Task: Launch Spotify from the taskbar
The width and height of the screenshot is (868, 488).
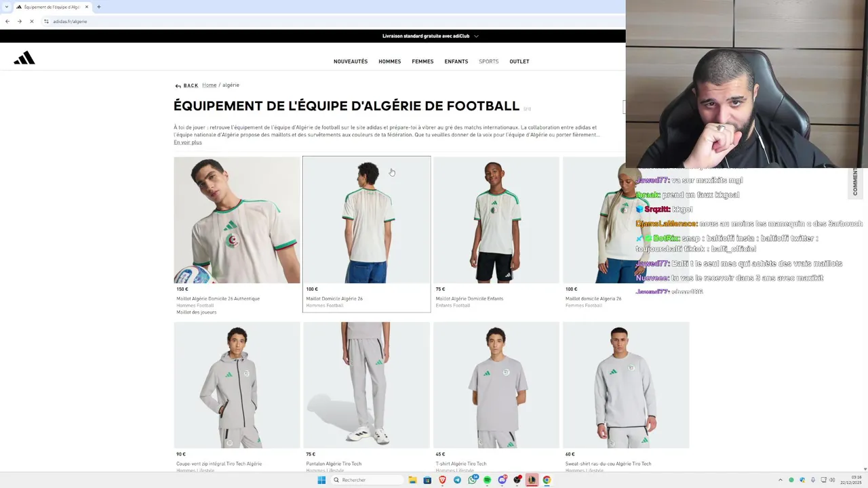Action: (x=487, y=480)
